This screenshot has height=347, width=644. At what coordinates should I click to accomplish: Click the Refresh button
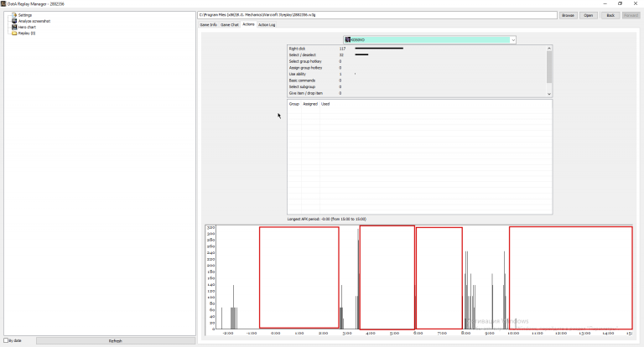click(116, 341)
